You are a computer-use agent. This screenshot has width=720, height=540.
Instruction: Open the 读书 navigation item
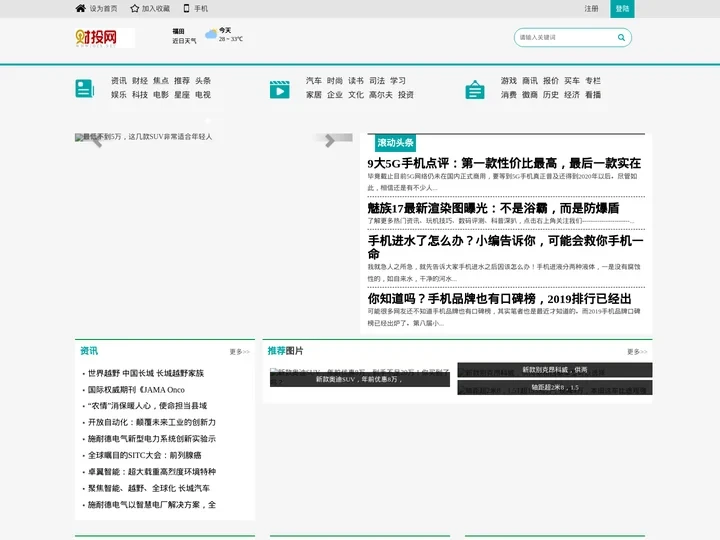[x=356, y=81]
